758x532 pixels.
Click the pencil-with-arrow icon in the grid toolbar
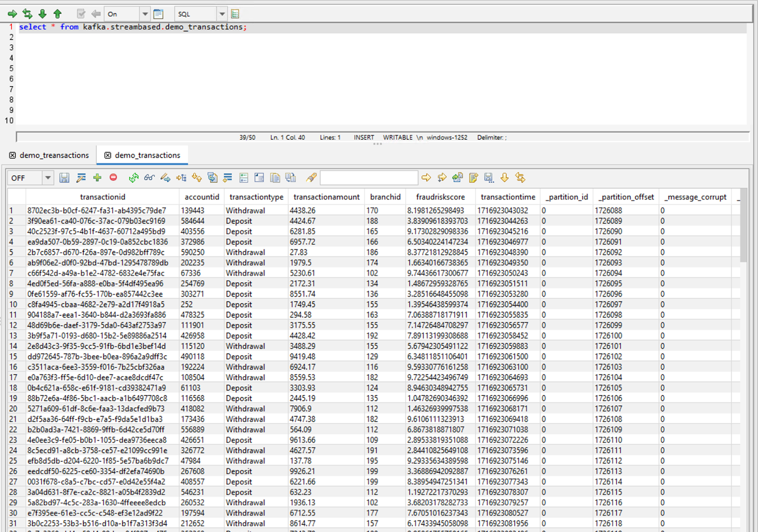click(x=165, y=177)
